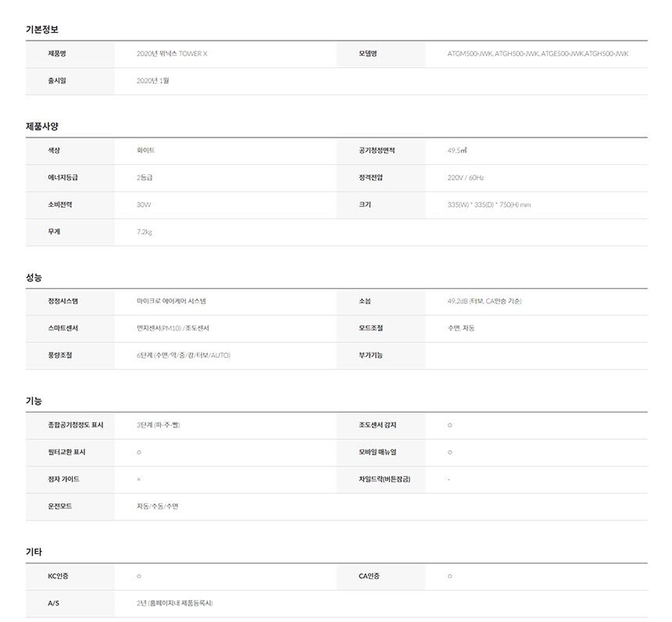Click the circle mark for 모바일 매뉴얼
672x622 pixels.
click(450, 452)
